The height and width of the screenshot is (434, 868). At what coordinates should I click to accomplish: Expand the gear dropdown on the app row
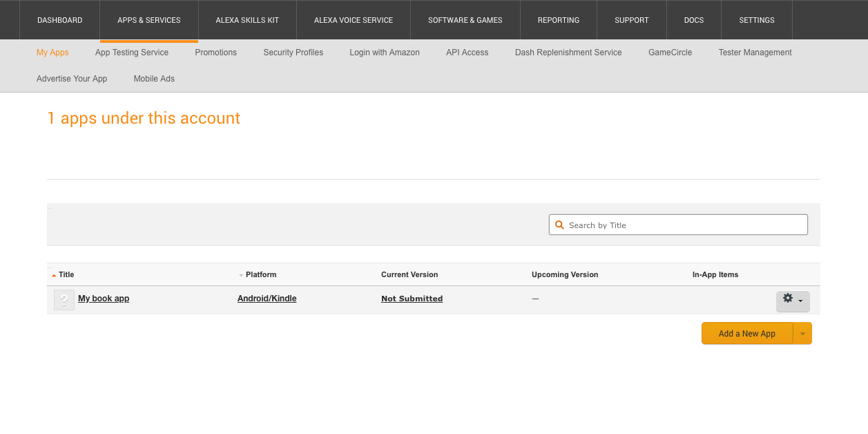[x=799, y=302]
